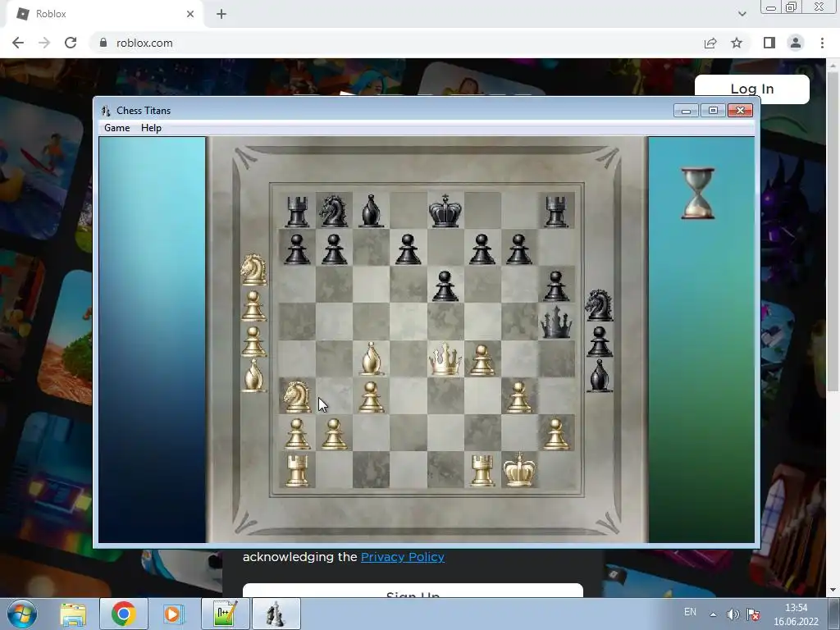This screenshot has height=630, width=840.
Task: Click the black knight on b8
Action: 333,211
